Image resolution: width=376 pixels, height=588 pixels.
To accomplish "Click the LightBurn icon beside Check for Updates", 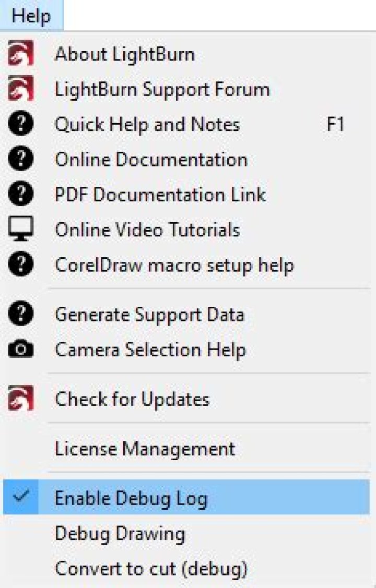I will click(21, 399).
